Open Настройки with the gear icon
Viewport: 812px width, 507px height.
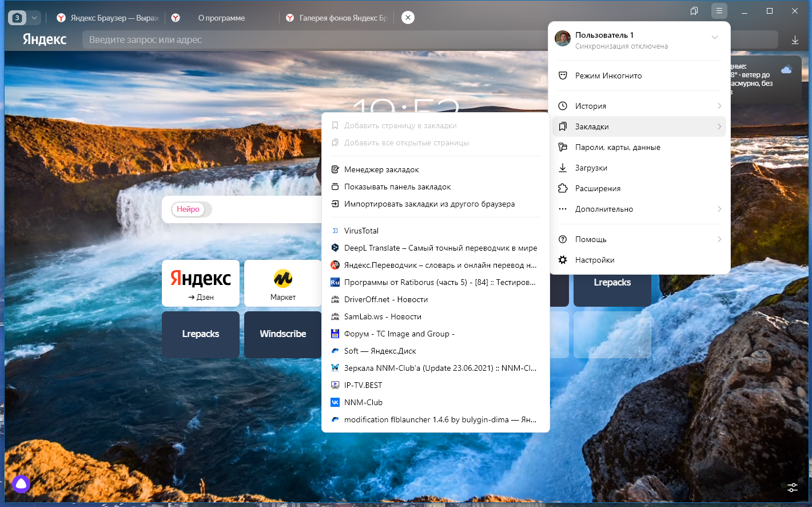point(639,260)
